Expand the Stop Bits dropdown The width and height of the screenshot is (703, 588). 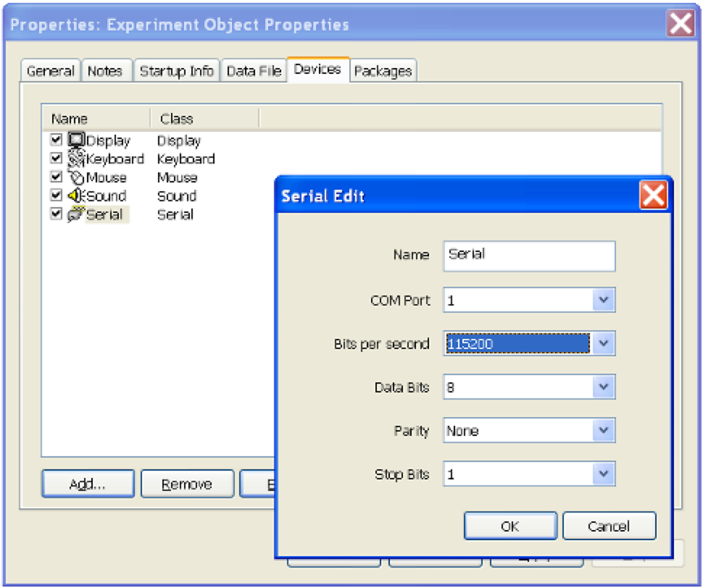click(603, 474)
